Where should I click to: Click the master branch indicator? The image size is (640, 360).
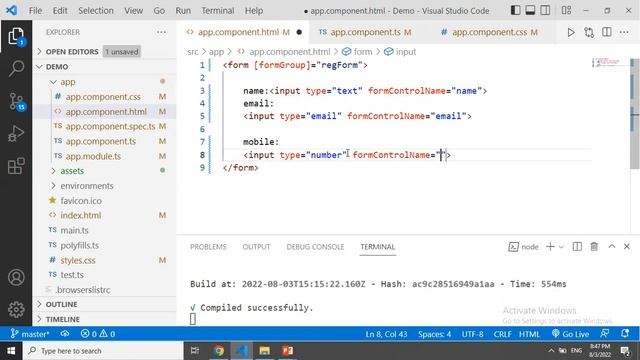coord(30,334)
